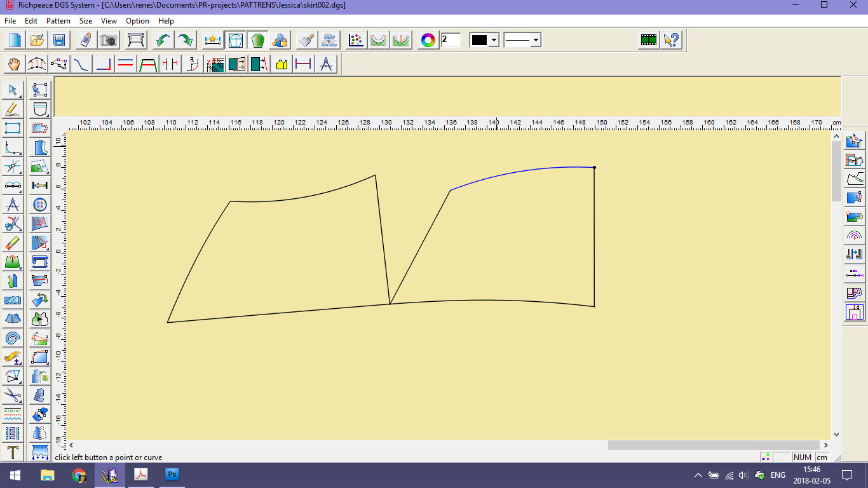Click the vertical scrollbar down arrow
The image size is (868, 488).
click(836, 435)
